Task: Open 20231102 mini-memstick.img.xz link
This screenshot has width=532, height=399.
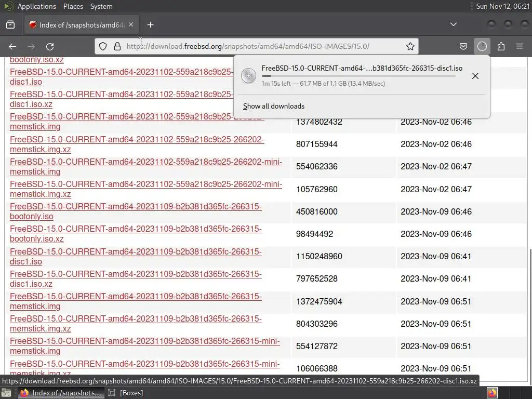Action: (x=146, y=189)
